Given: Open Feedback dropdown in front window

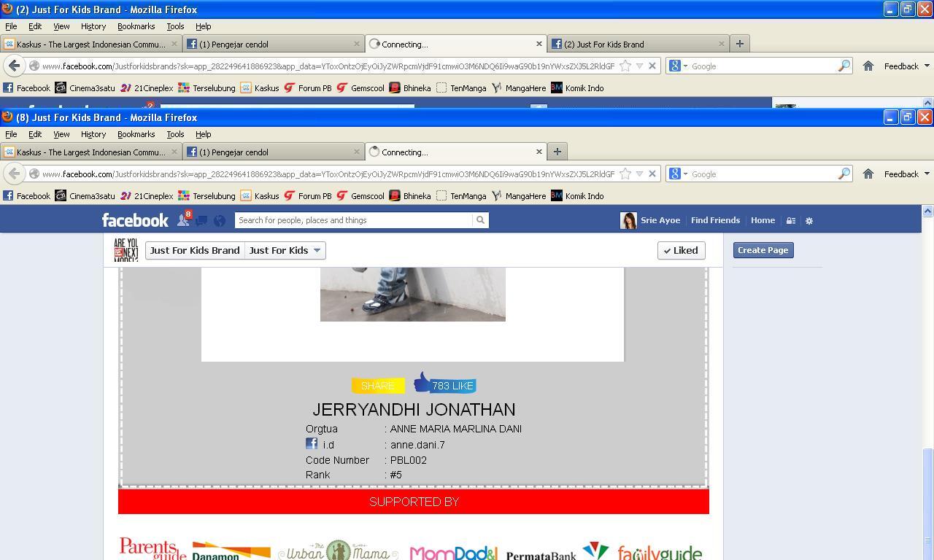Looking at the screenshot, I should tap(906, 174).
